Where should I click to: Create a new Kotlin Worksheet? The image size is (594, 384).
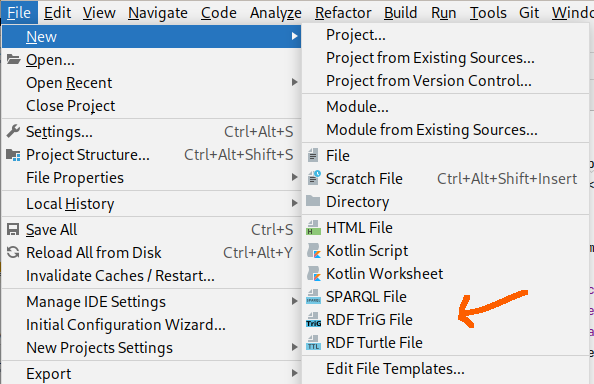(x=446, y=274)
